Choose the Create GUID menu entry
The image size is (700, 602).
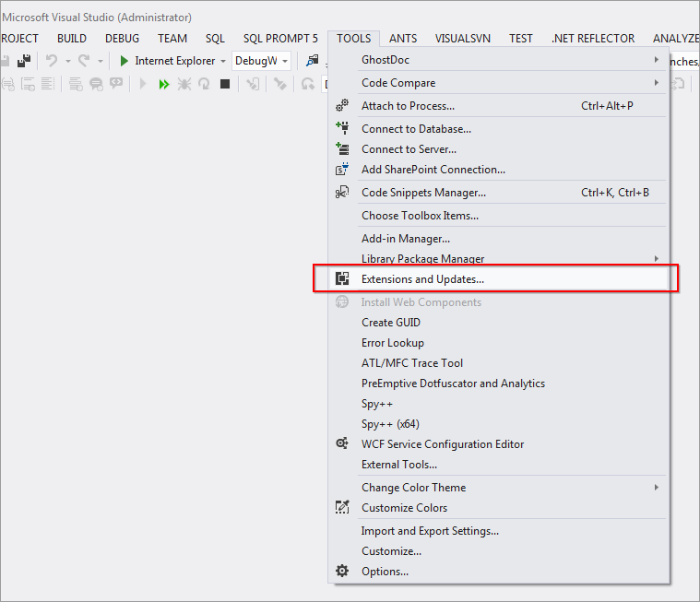click(x=391, y=323)
